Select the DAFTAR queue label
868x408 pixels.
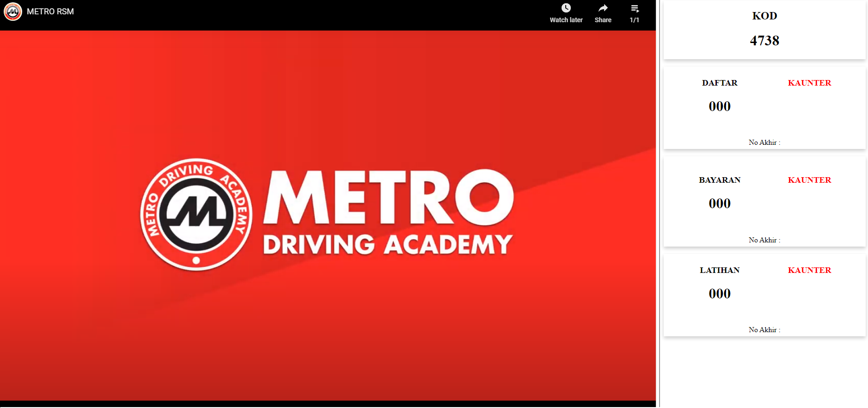tap(720, 83)
